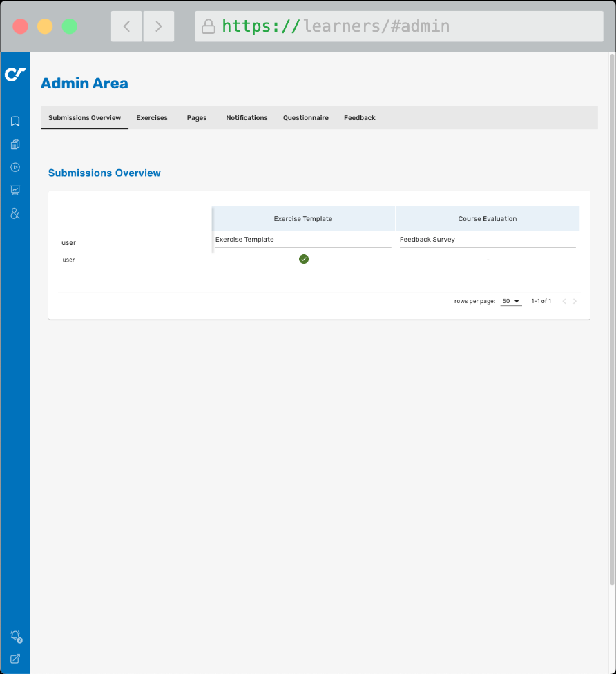Open the Questionnaire tab
This screenshot has height=674, width=616.
point(305,117)
